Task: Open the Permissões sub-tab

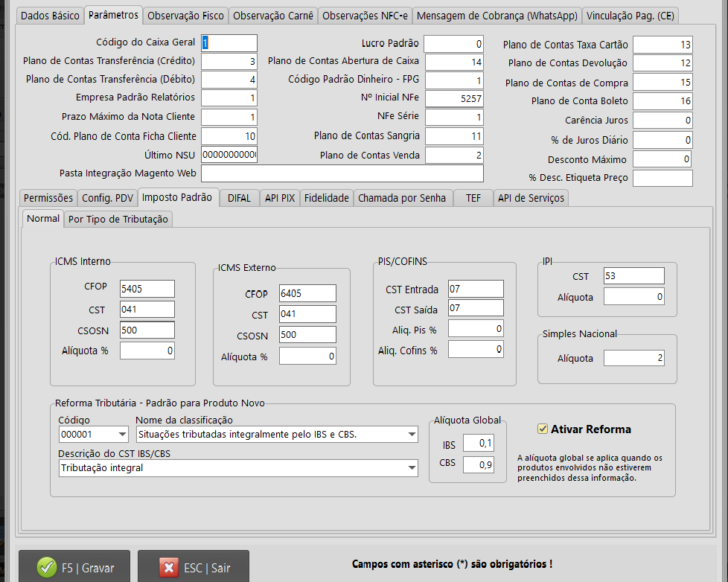Action: pyautogui.click(x=48, y=198)
